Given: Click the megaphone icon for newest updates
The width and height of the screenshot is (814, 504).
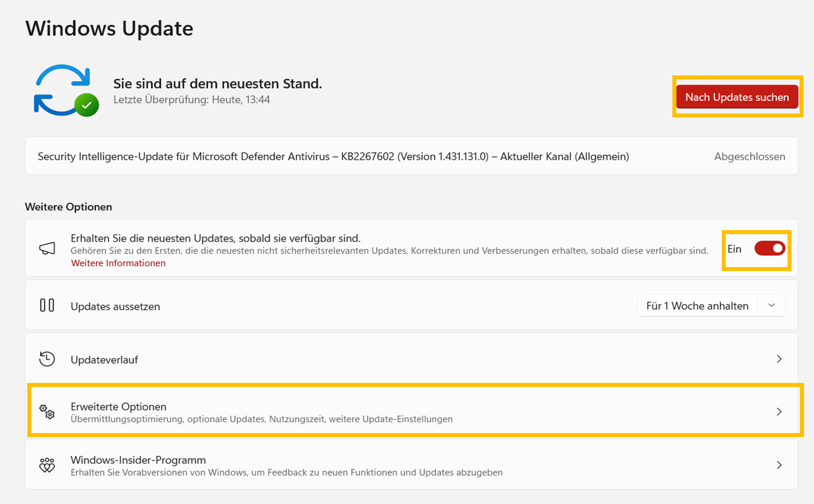Looking at the screenshot, I should tap(47, 248).
